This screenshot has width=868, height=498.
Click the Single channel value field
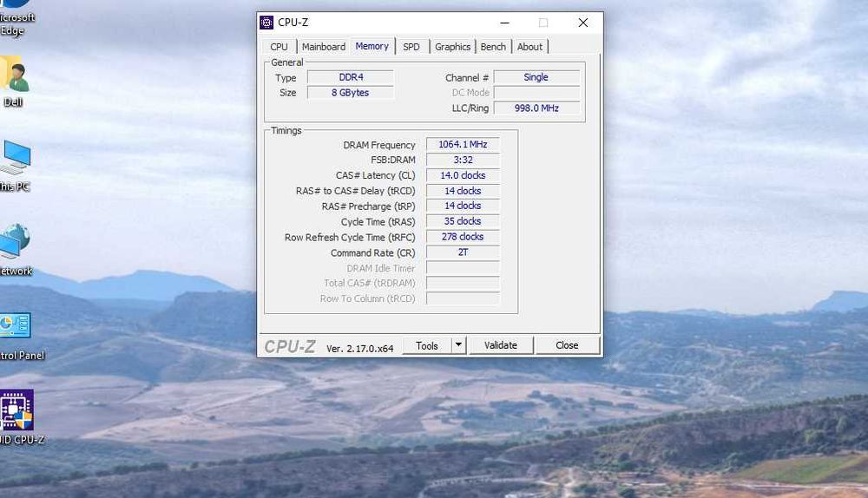pos(536,77)
